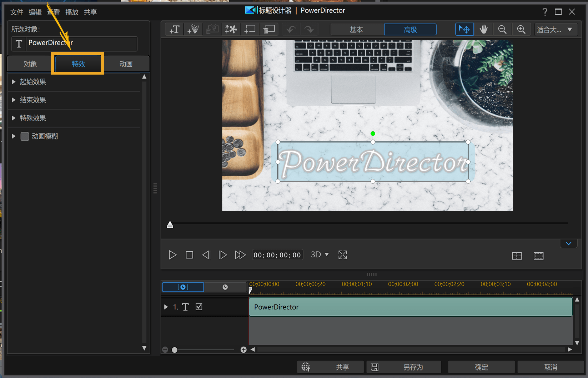Switch to 基本 mode
Viewport: 588px width, 378px height.
(x=357, y=29)
